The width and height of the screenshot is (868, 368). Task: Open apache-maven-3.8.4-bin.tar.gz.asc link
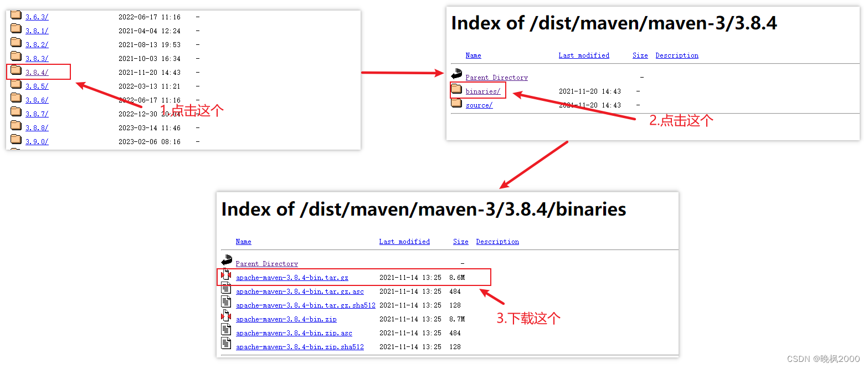tap(300, 292)
